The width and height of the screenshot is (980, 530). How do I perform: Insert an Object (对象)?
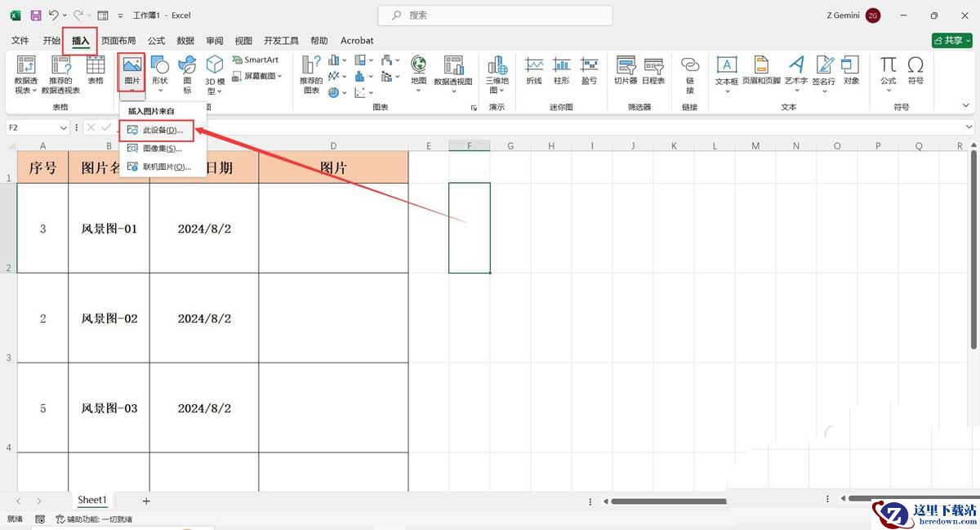(852, 71)
